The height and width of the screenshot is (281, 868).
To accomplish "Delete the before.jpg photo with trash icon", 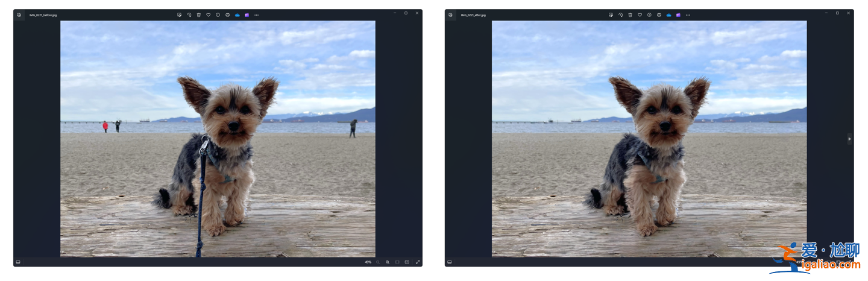I will pos(198,14).
